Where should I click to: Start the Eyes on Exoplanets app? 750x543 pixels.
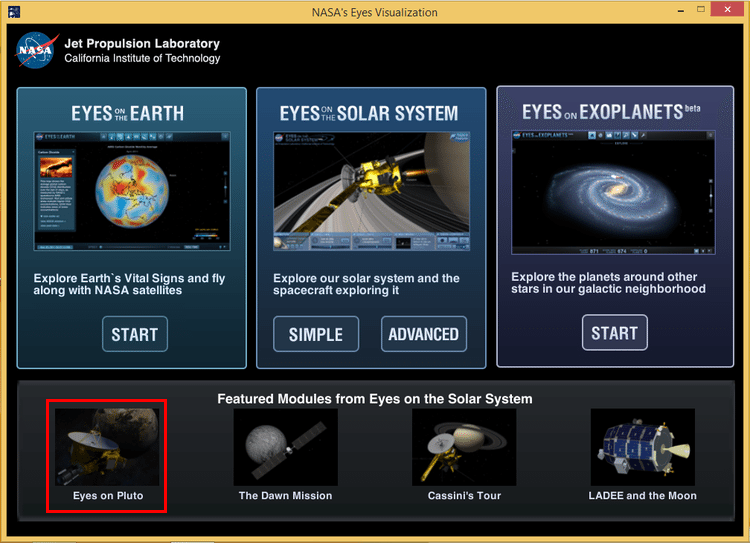[x=615, y=332]
